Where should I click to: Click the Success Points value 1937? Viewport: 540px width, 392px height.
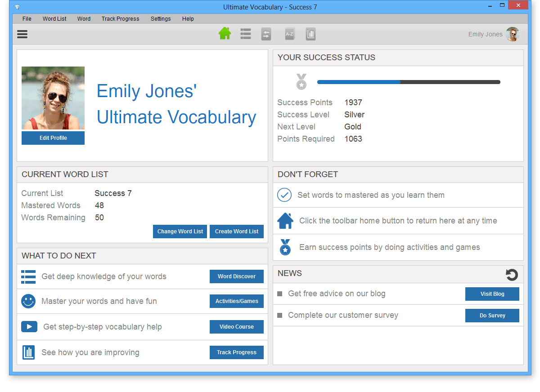tap(353, 102)
